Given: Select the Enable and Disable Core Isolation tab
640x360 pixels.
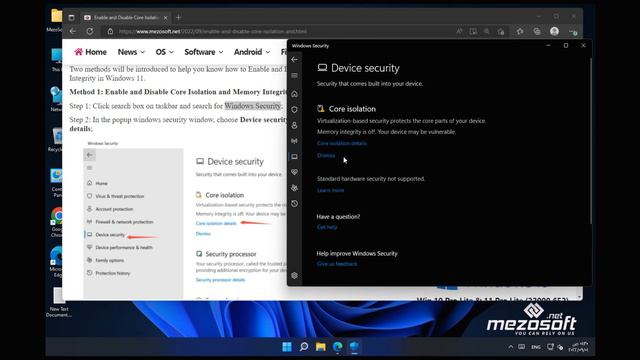Looking at the screenshot, I should coord(125,18).
